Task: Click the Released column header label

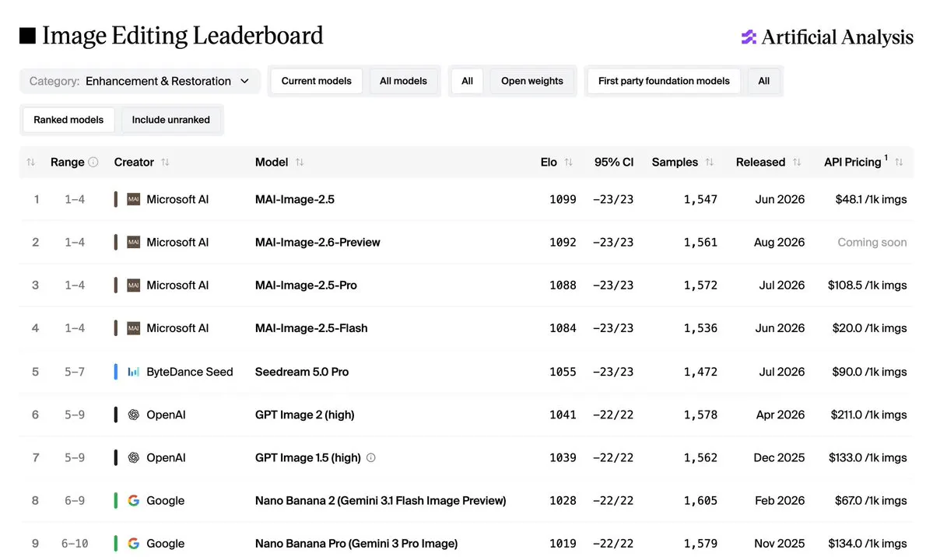Action: (x=760, y=163)
